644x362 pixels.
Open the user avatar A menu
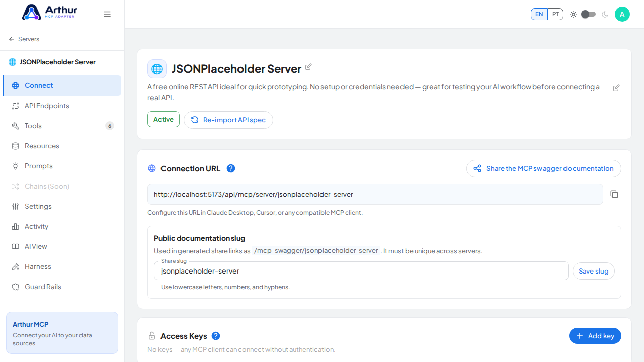click(x=622, y=14)
